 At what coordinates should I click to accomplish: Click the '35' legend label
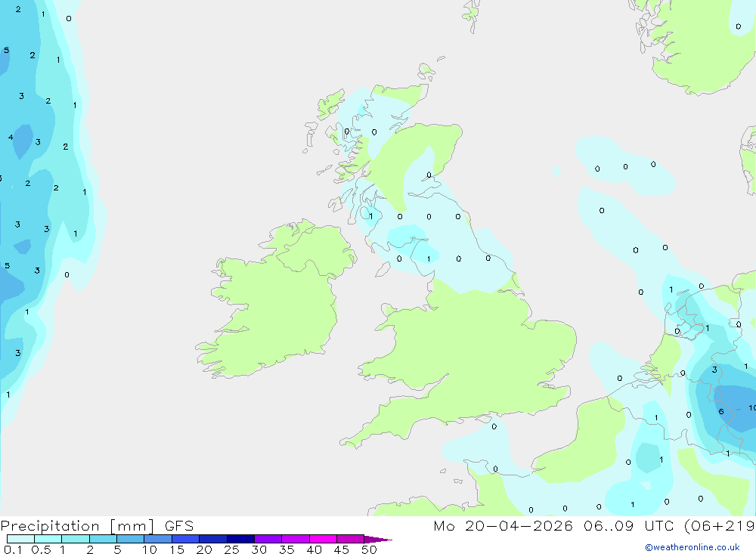coord(287,549)
